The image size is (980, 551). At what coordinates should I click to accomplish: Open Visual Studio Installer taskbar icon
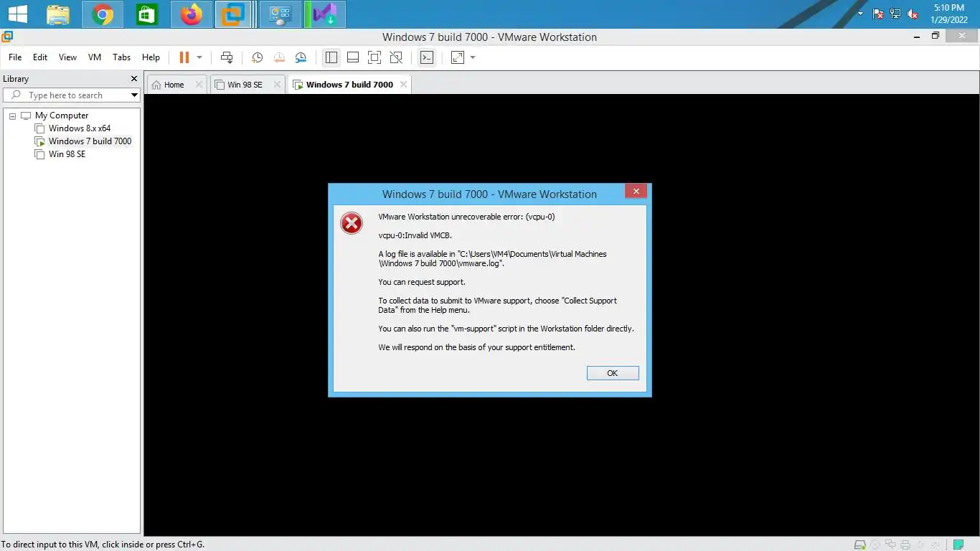tap(325, 14)
